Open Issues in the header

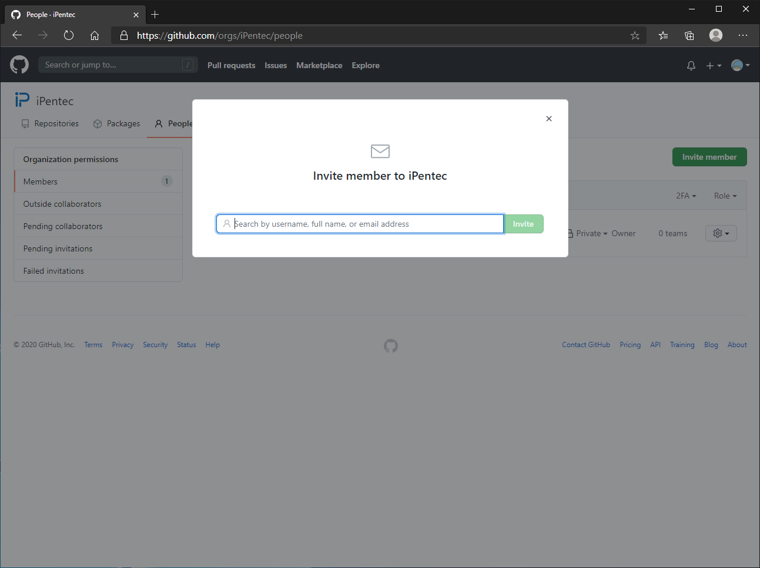(275, 65)
